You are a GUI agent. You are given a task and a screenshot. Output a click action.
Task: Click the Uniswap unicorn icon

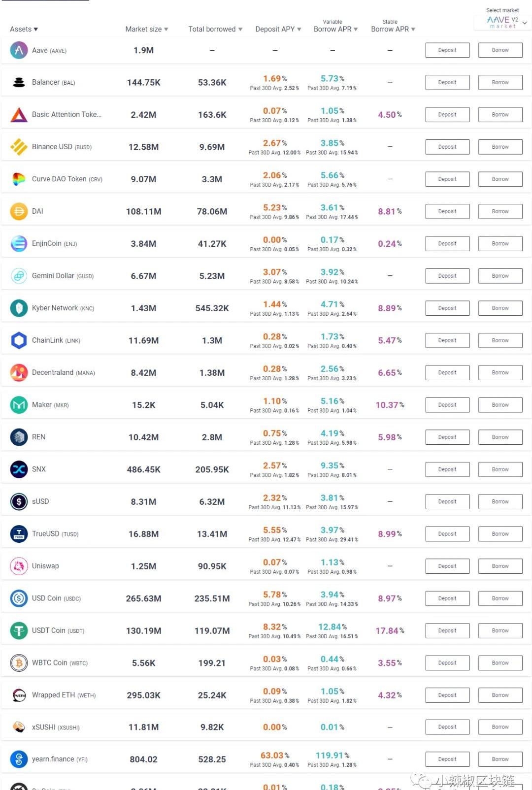(19, 566)
